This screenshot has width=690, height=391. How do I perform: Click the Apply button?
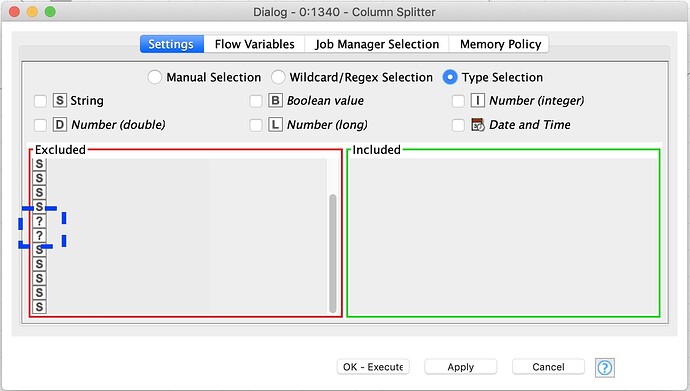(460, 367)
